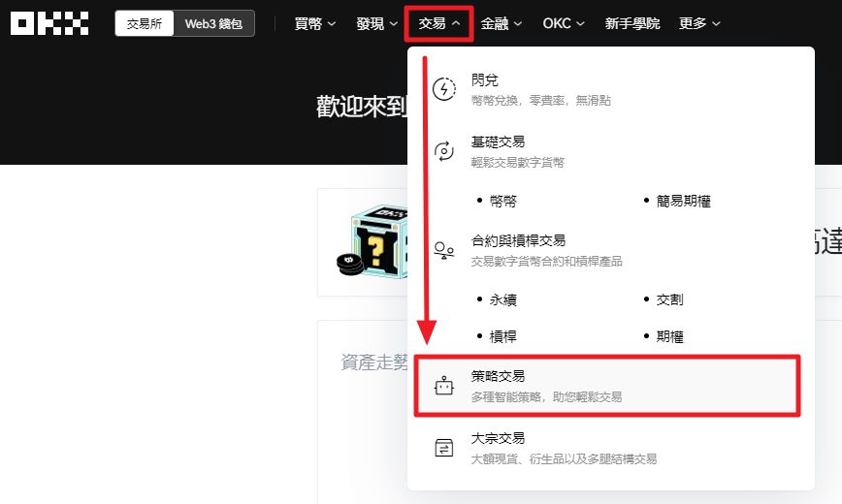
Task: Click the 大宗交易 swap icon
Action: [443, 448]
